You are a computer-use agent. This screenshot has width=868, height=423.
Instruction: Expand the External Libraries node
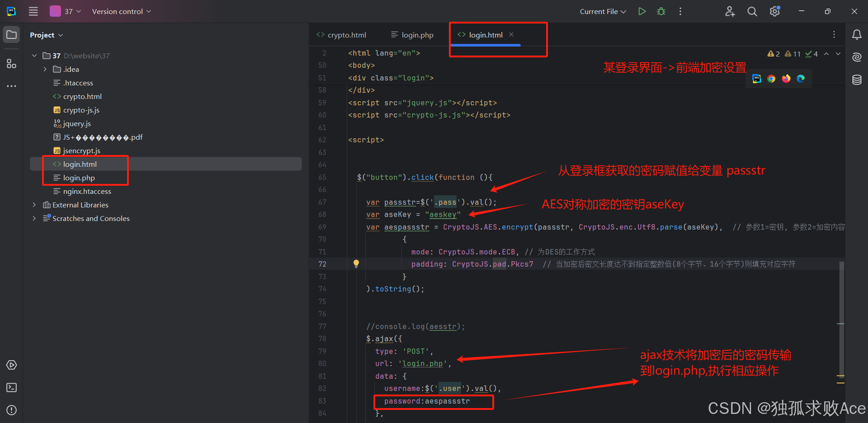coord(34,204)
